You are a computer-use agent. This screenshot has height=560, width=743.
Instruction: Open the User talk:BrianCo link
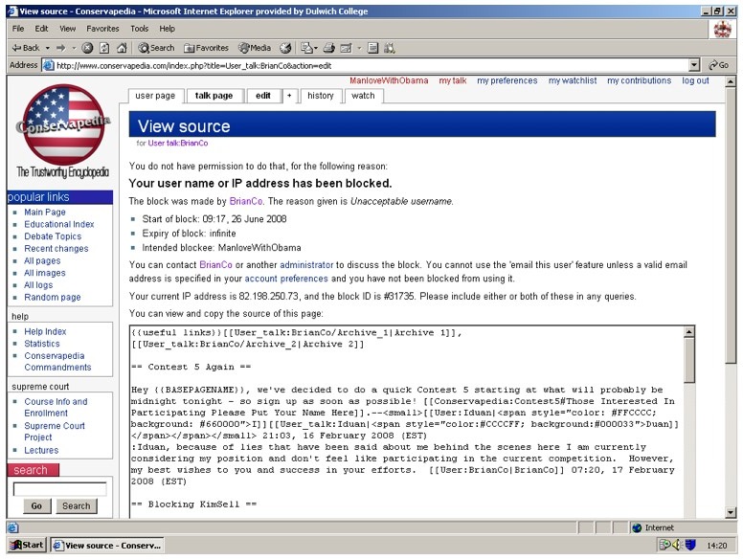(x=178, y=143)
